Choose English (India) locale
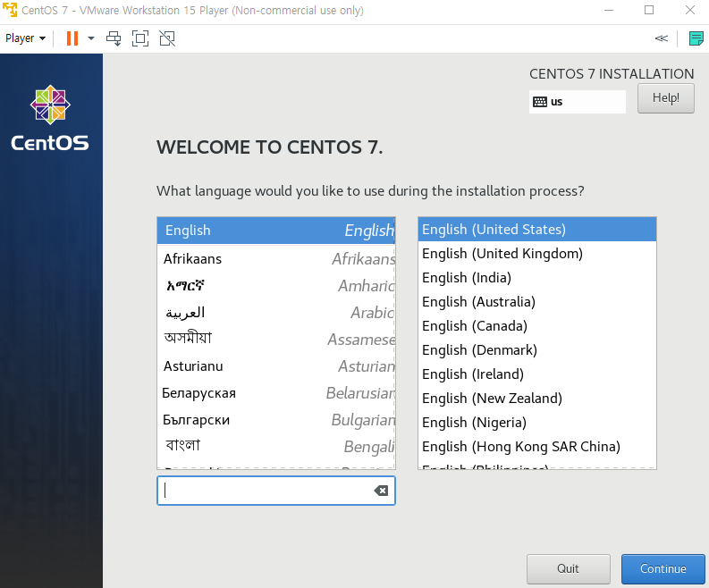The height and width of the screenshot is (588, 709). click(537, 278)
